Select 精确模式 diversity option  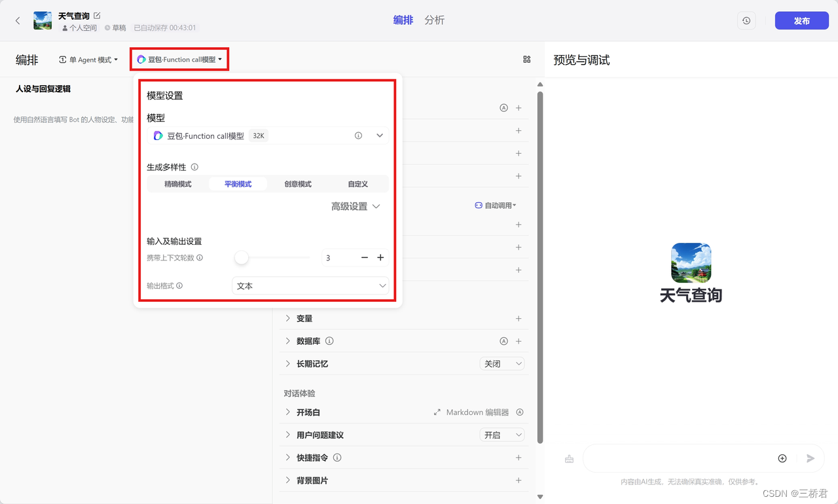coord(178,184)
